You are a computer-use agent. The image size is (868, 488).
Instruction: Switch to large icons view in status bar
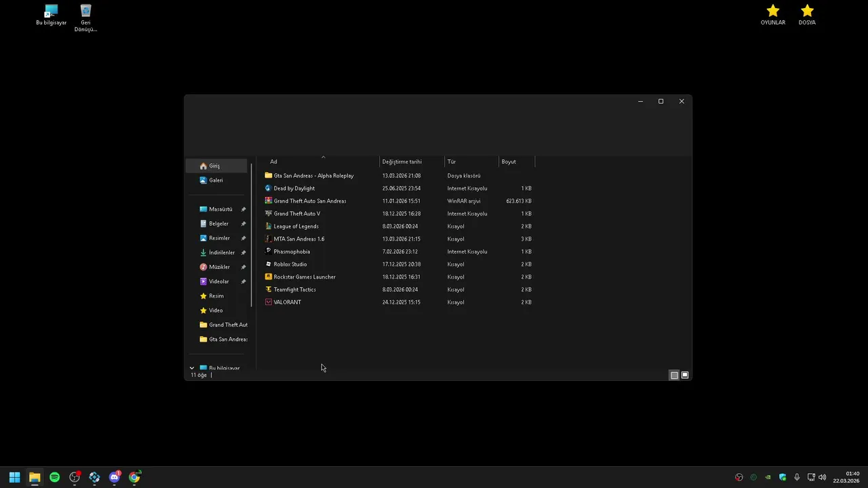[x=685, y=375]
